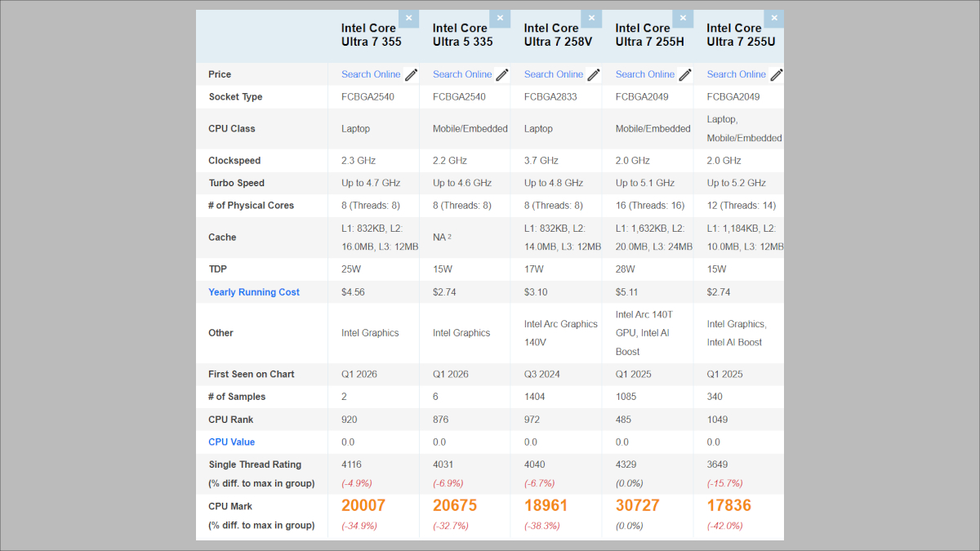Remove the Intel Core Ultra 7 355 column
980x551 pixels.
[409, 19]
